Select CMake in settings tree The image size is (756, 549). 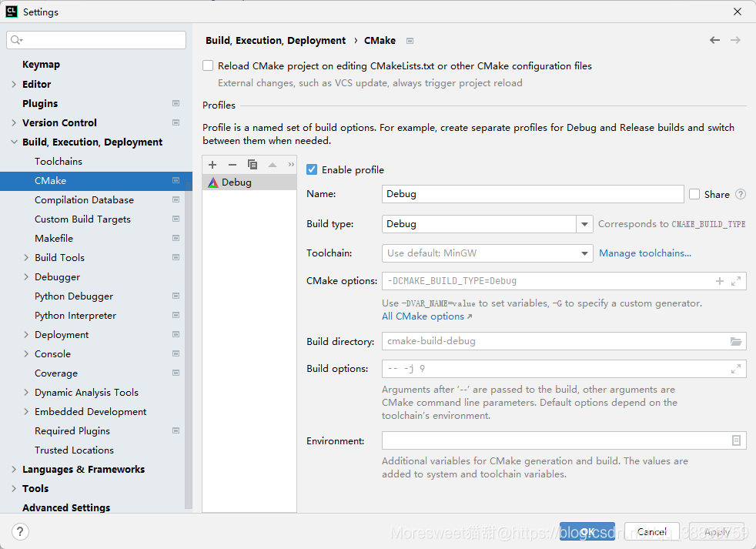point(96,181)
